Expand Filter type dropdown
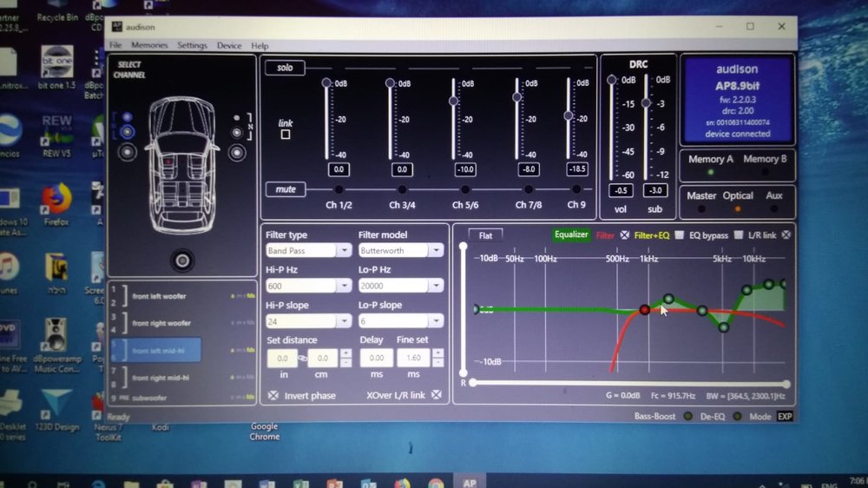 click(345, 250)
